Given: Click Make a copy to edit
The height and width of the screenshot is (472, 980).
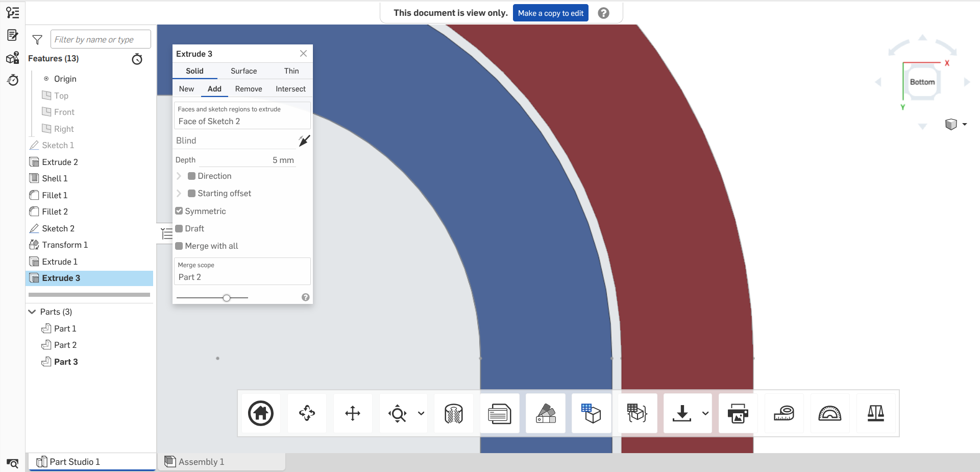Looking at the screenshot, I should (x=551, y=13).
